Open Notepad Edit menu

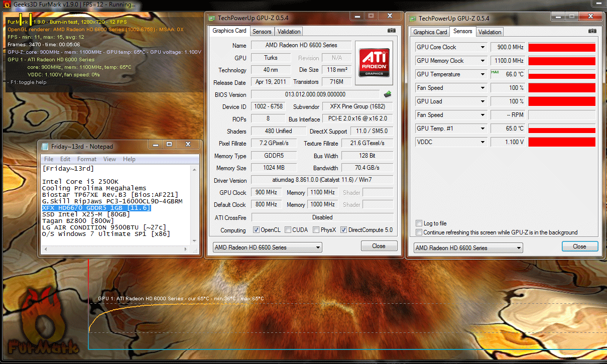[65, 159]
